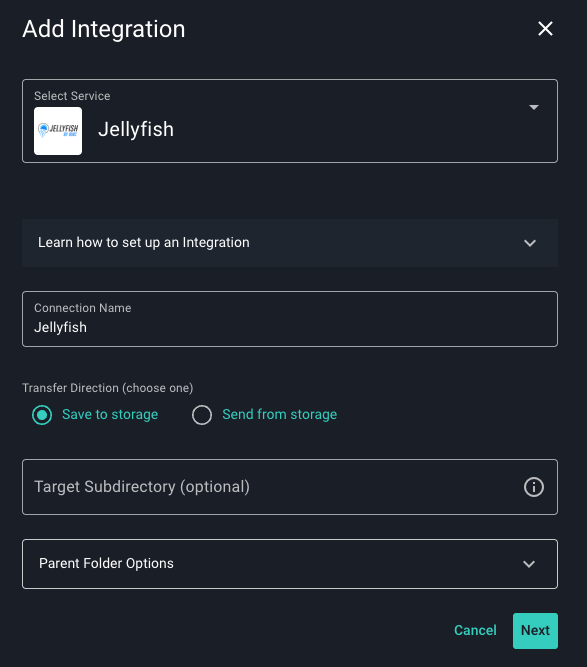
Task: Close the Add Integration dialog
Action: pyautogui.click(x=545, y=29)
